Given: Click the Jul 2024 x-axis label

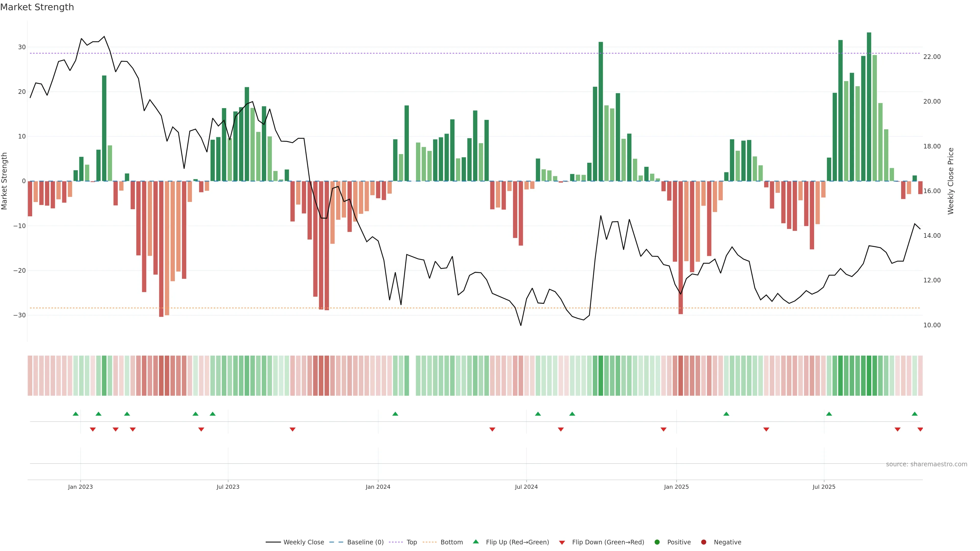Looking at the screenshot, I should point(526,487).
